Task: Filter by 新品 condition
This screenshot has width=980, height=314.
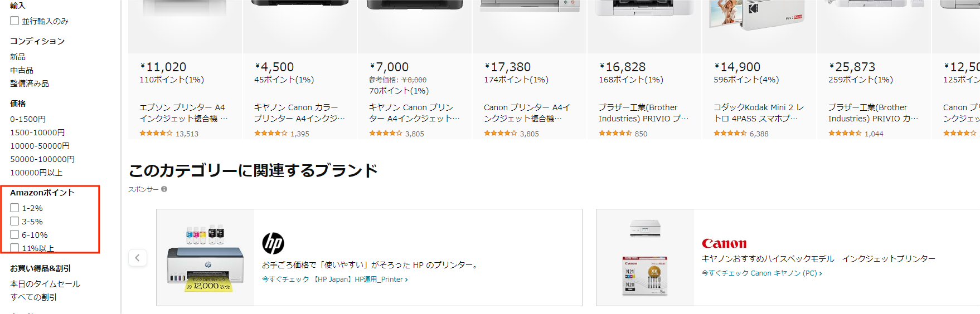Action: coord(18,57)
